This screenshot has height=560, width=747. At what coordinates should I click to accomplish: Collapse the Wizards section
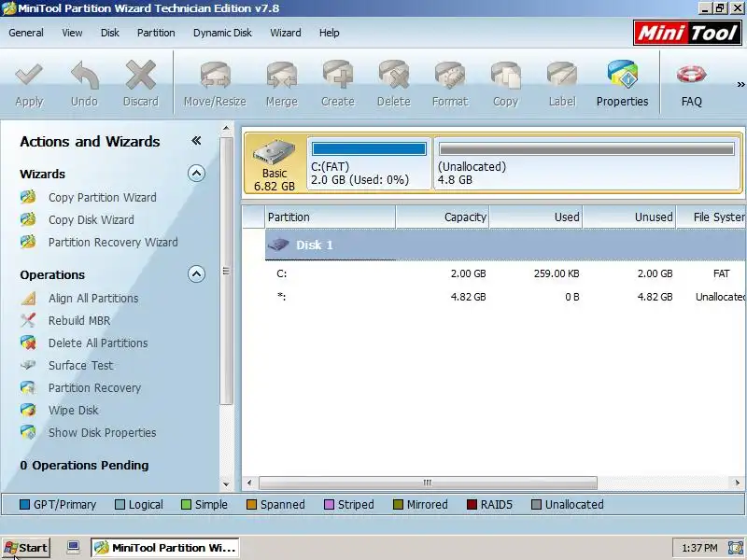[x=196, y=174]
